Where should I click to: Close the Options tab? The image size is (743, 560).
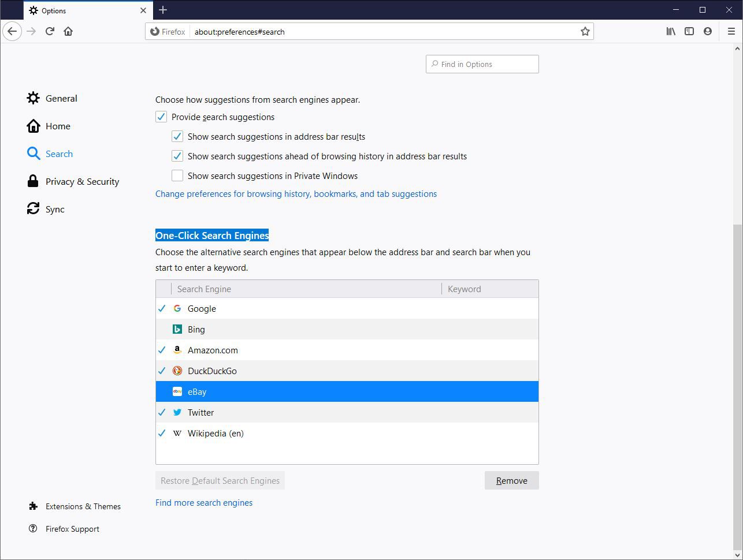tap(143, 10)
